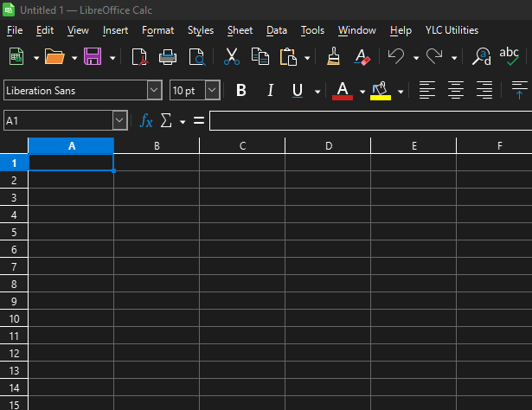Click the Print icon

coord(168,56)
